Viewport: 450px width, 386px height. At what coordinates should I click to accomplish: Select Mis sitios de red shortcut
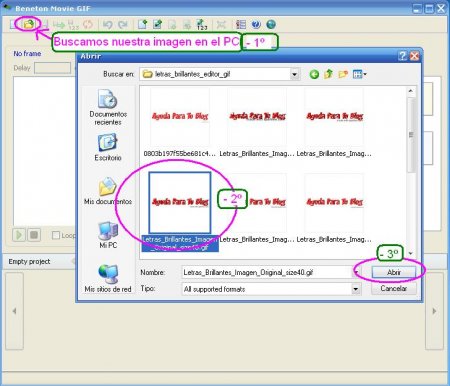[108, 278]
